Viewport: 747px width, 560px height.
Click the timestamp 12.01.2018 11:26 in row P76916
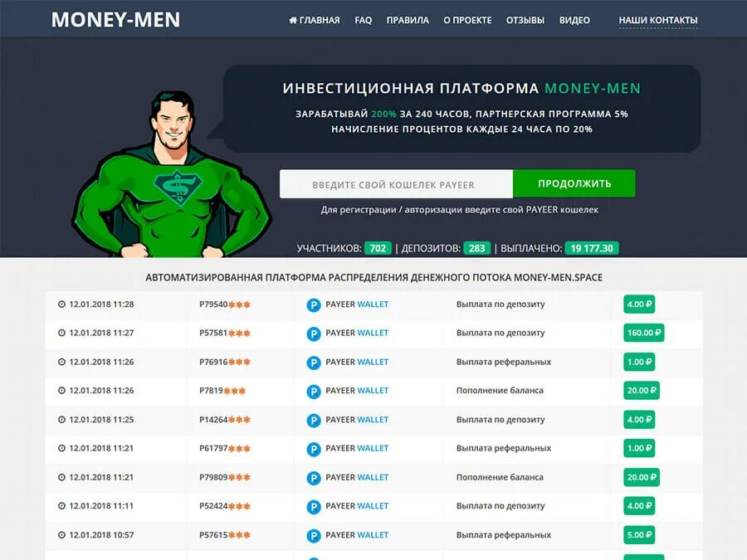click(101, 362)
